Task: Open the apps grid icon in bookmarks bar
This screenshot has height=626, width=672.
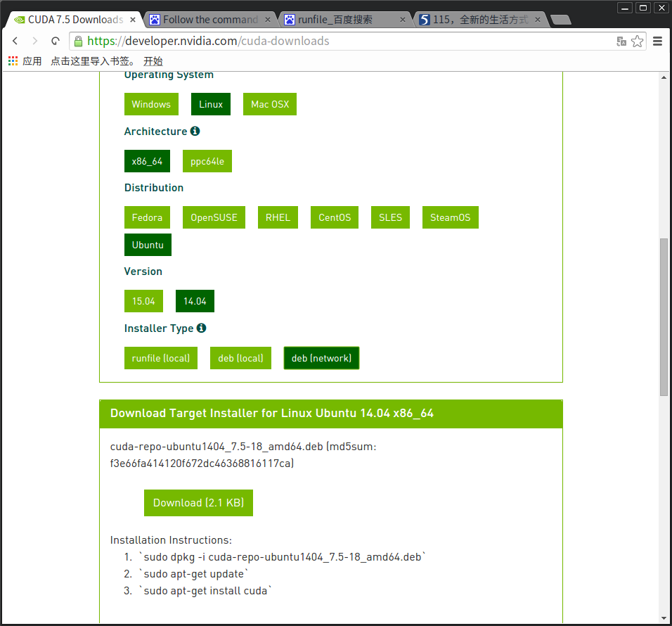Action: (13, 61)
